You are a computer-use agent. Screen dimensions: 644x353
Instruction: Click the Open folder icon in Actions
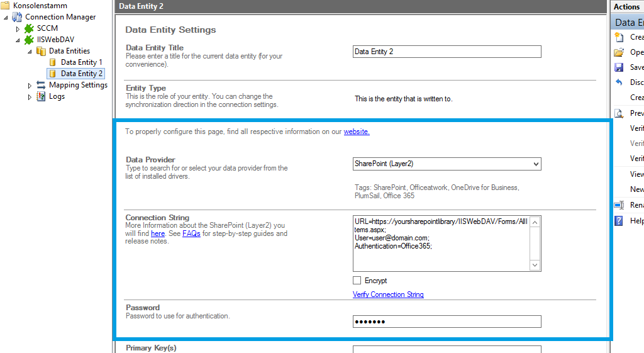click(x=619, y=52)
